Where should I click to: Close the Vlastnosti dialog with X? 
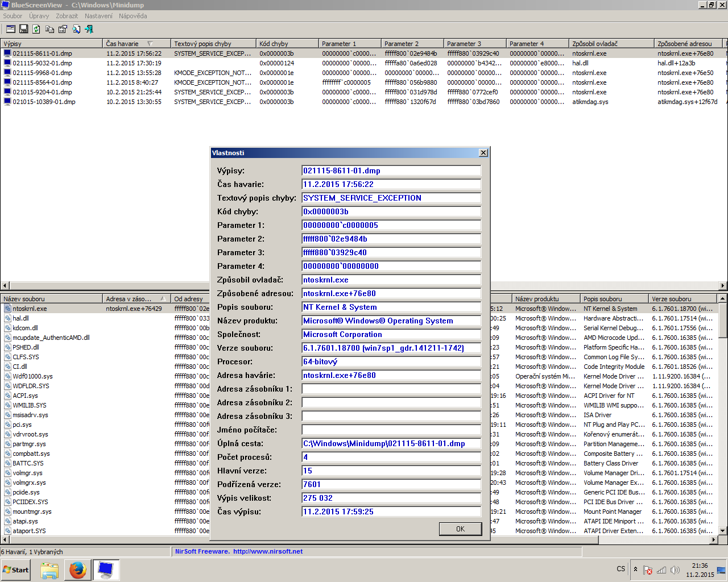point(483,153)
